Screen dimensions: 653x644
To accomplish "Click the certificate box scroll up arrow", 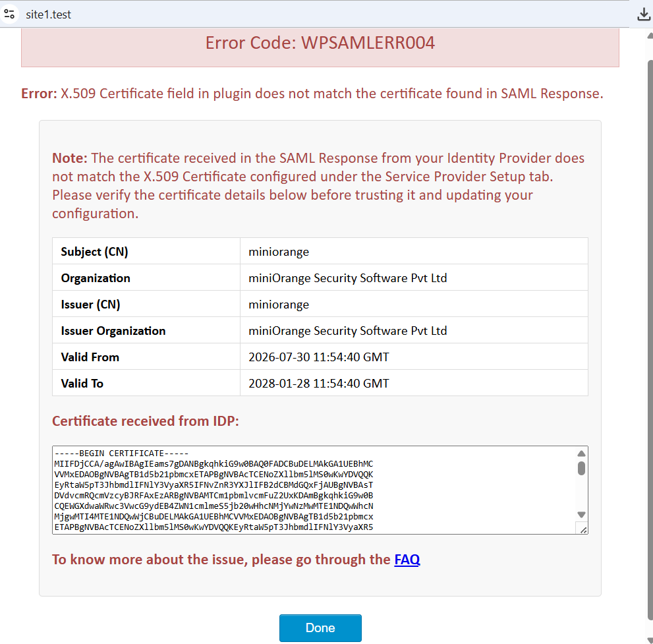I will [581, 454].
